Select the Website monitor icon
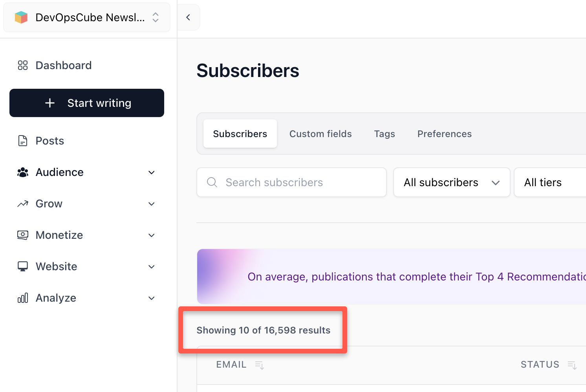 click(x=22, y=266)
